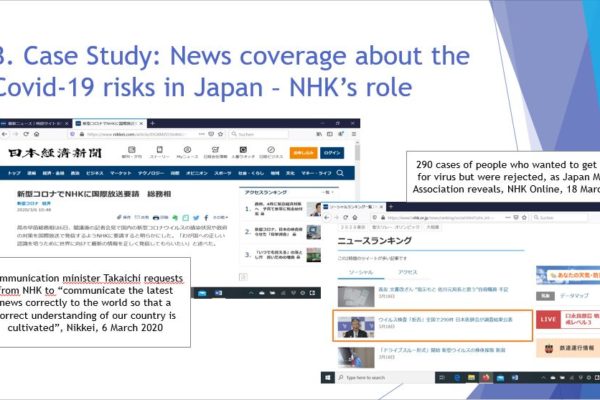The height and width of the screenshot is (400, 600).
Task: Open File Explorer from the taskbar
Action: tap(471, 378)
